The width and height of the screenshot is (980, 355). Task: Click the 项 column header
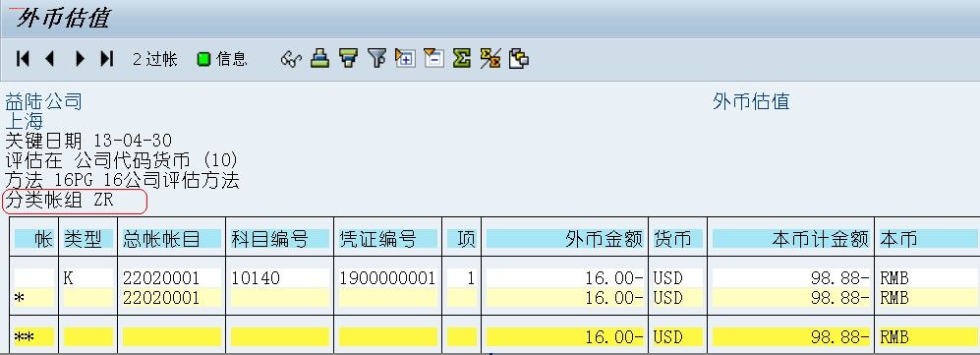(462, 239)
